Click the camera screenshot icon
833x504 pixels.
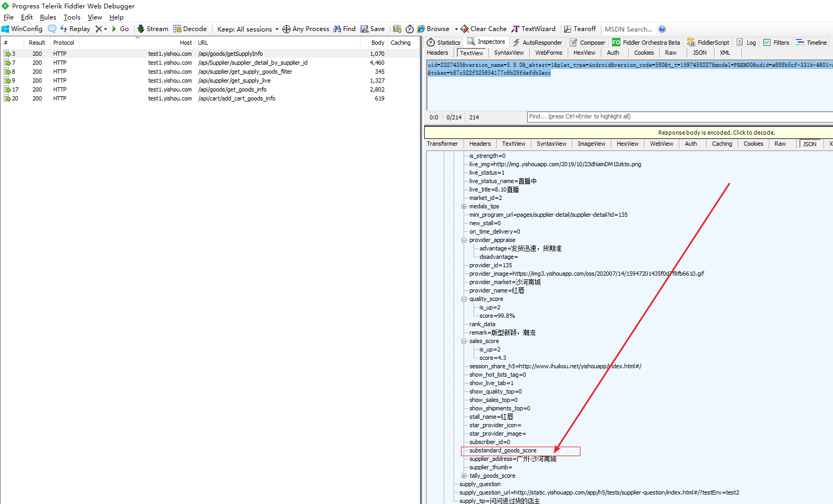point(397,29)
